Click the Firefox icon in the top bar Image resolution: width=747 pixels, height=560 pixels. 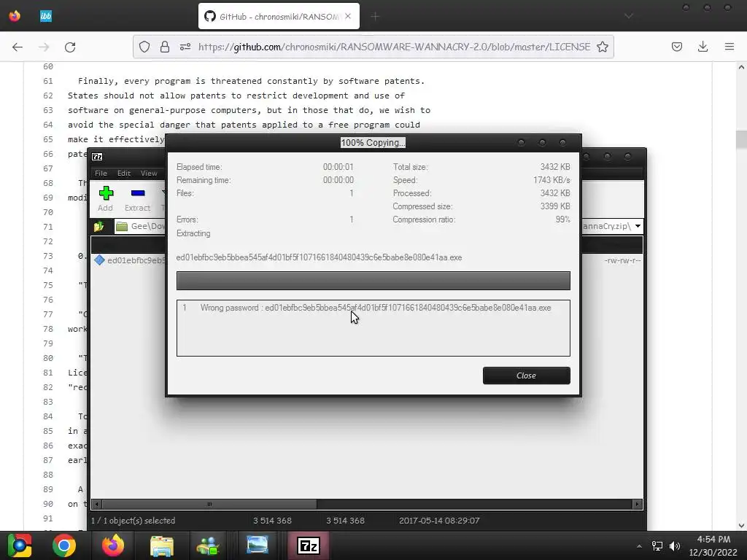point(15,16)
